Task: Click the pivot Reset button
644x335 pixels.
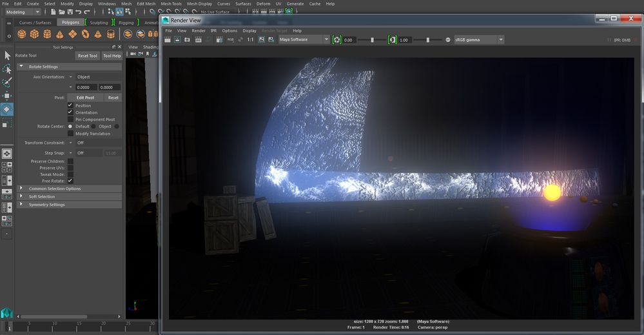Action: click(x=113, y=97)
